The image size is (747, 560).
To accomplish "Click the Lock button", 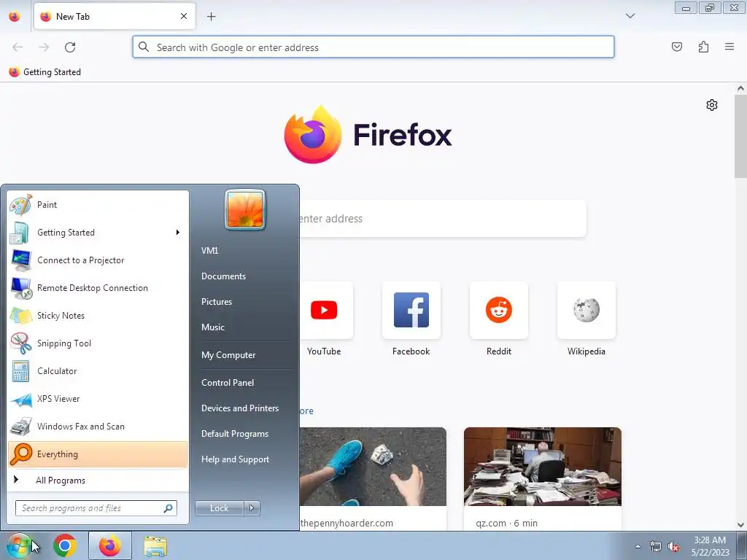I will [219, 508].
